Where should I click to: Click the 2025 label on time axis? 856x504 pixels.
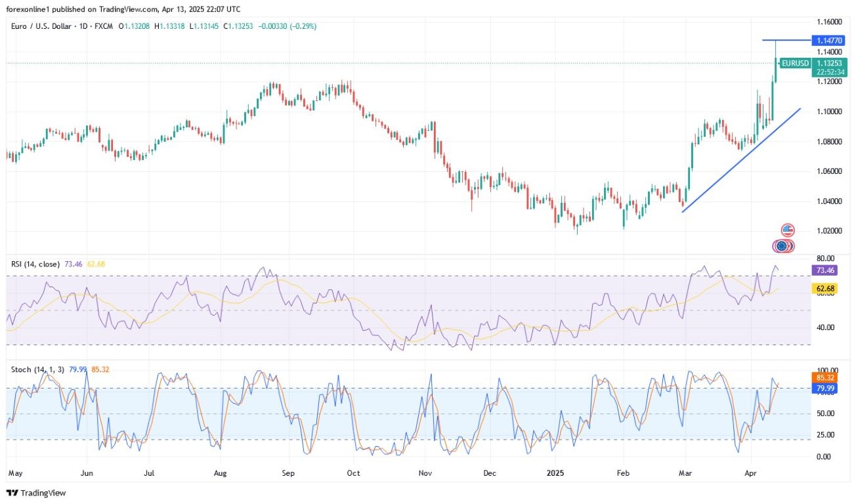click(x=556, y=472)
